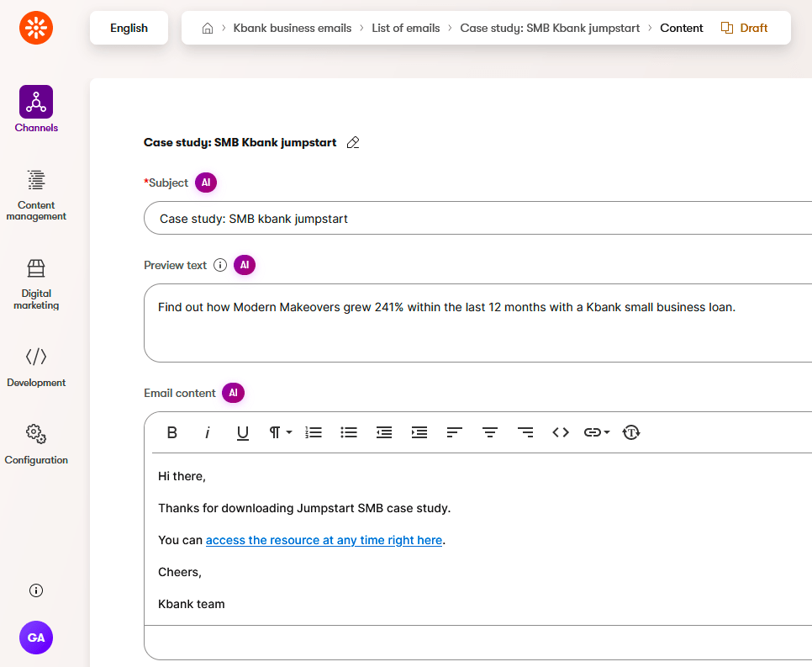812x667 pixels.
Task: Click the 'Case study: SMB Kbank jumpstart' heading
Action: [x=240, y=142]
